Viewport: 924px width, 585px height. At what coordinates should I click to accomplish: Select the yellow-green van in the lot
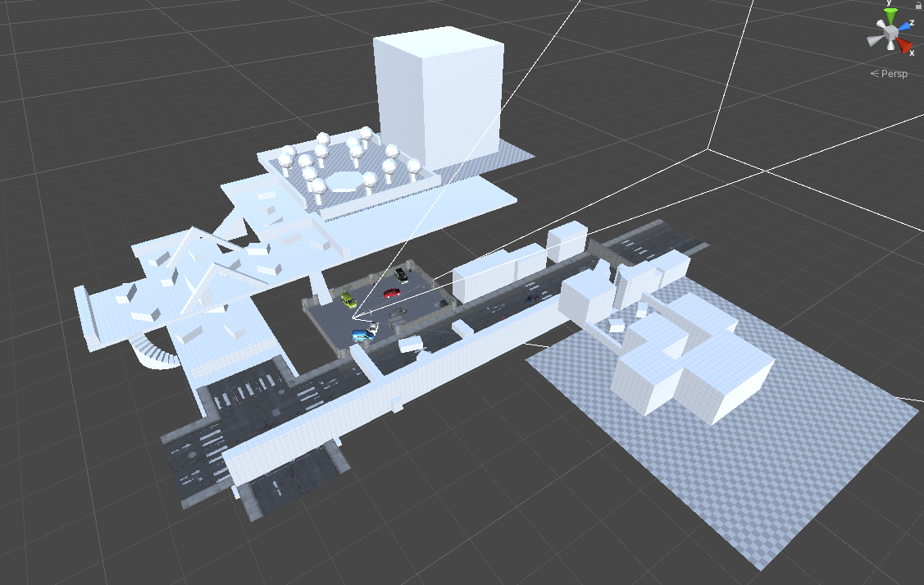pyautogui.click(x=348, y=299)
